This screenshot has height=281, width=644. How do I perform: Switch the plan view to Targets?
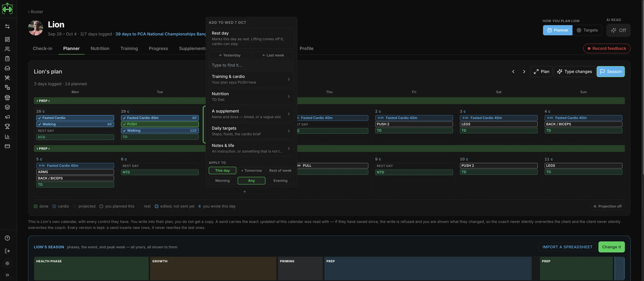pos(587,30)
